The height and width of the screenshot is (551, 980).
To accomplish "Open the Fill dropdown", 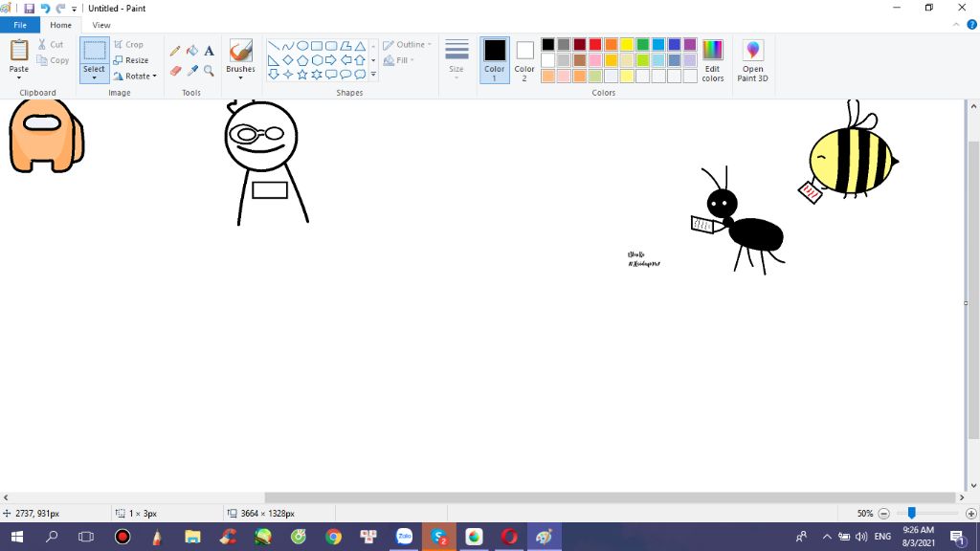I will pyautogui.click(x=399, y=60).
